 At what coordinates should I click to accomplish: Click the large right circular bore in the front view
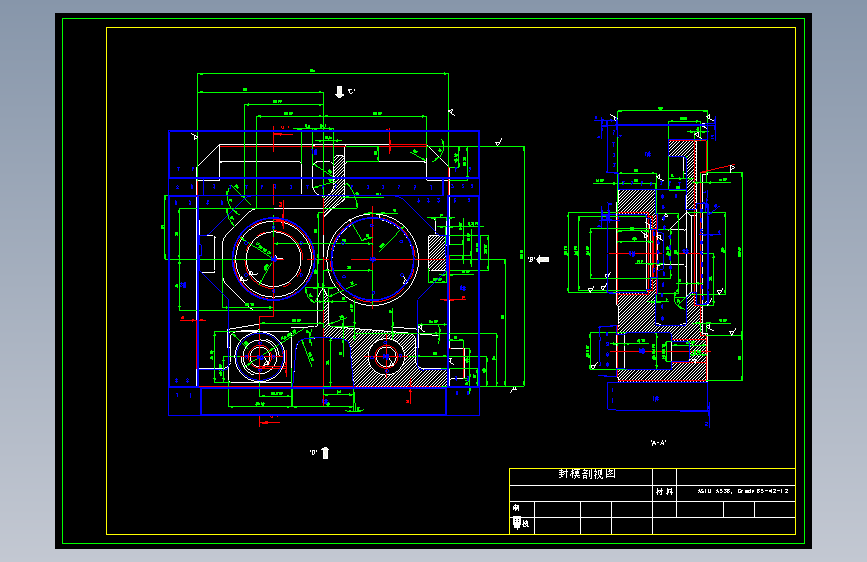[x=373, y=259]
